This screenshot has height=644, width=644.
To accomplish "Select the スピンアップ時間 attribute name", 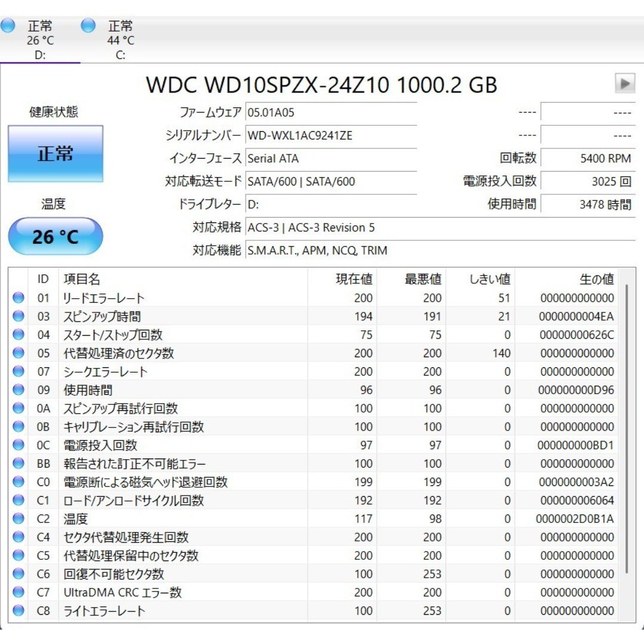I will click(102, 316).
